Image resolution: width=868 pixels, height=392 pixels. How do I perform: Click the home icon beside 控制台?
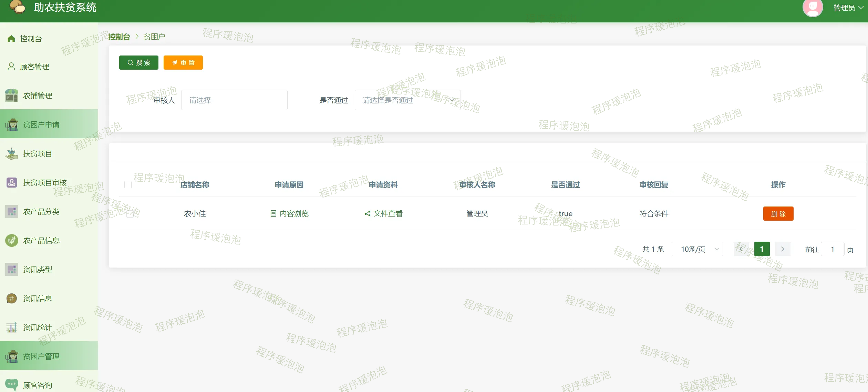[x=11, y=39]
